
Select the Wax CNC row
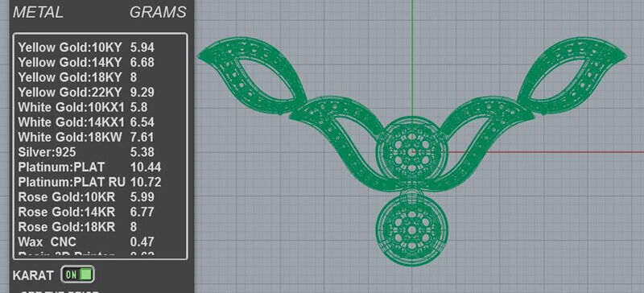(x=101, y=241)
